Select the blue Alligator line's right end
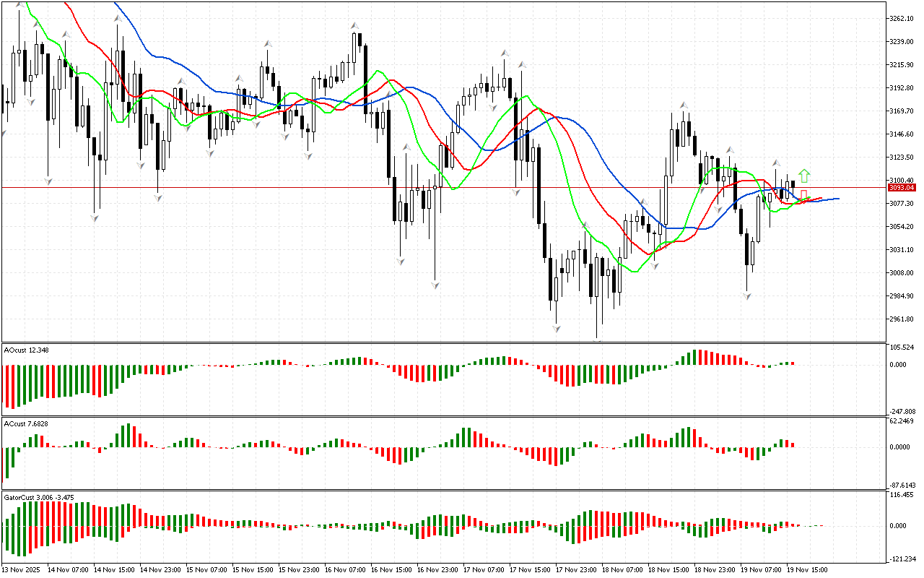The image size is (924, 578). 837,198
